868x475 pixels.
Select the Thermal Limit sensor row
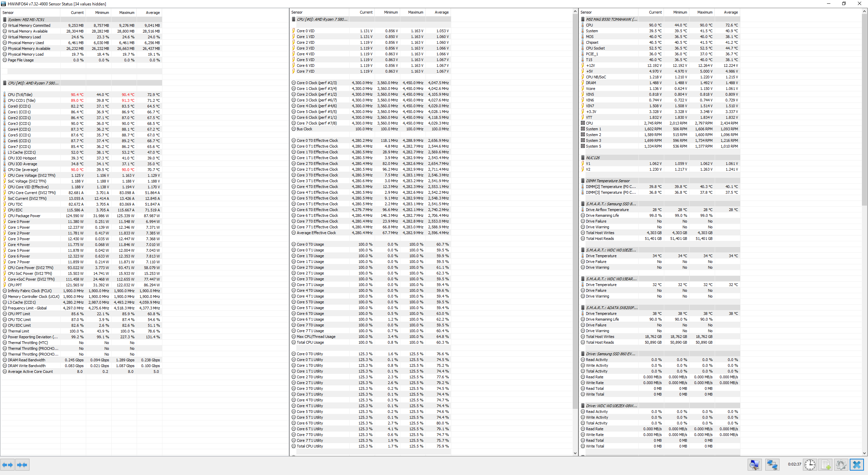pyautogui.click(x=18, y=331)
